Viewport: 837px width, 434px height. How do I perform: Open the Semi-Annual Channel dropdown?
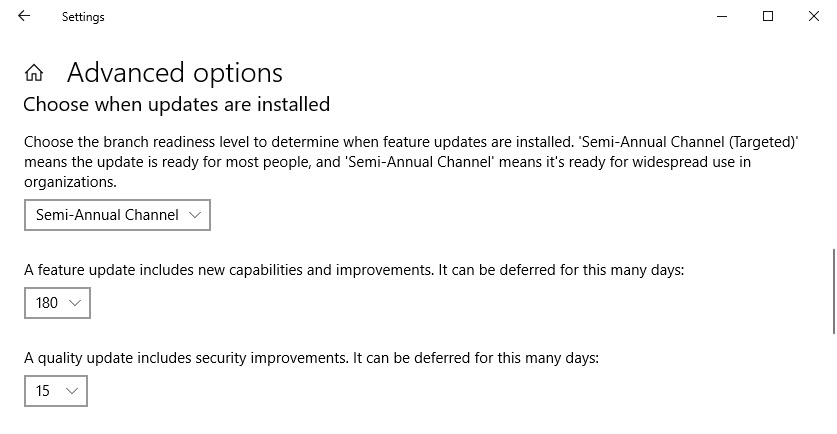click(x=117, y=215)
